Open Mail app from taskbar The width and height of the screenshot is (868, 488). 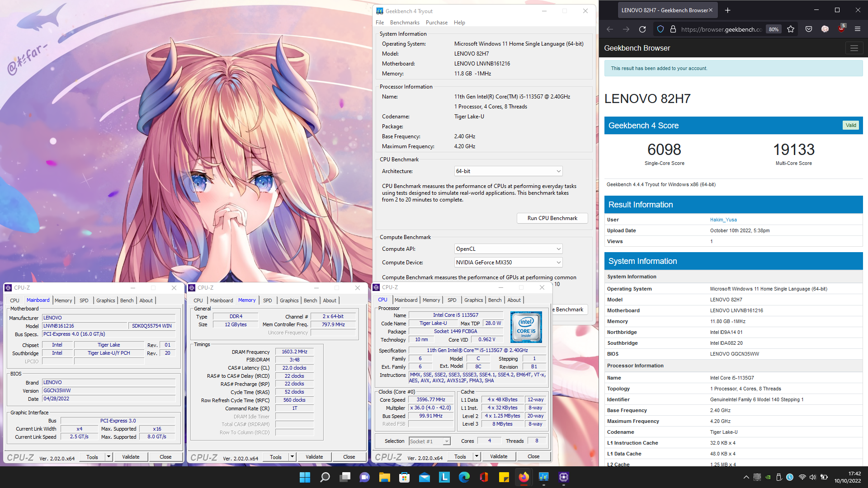(x=425, y=477)
